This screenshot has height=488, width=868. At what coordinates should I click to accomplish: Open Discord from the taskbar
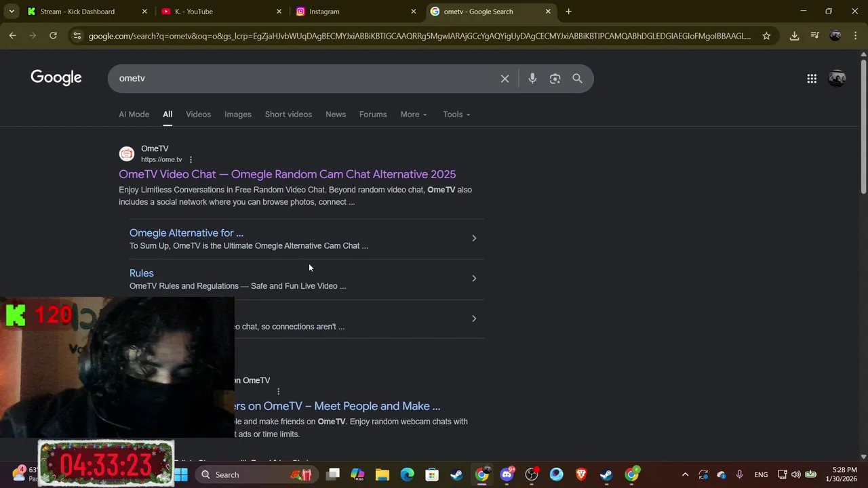click(507, 474)
